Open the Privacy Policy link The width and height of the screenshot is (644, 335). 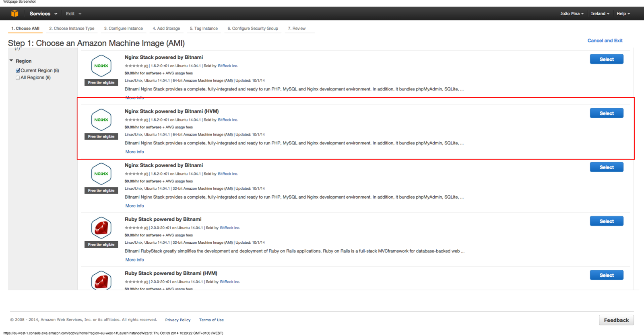pos(178,320)
